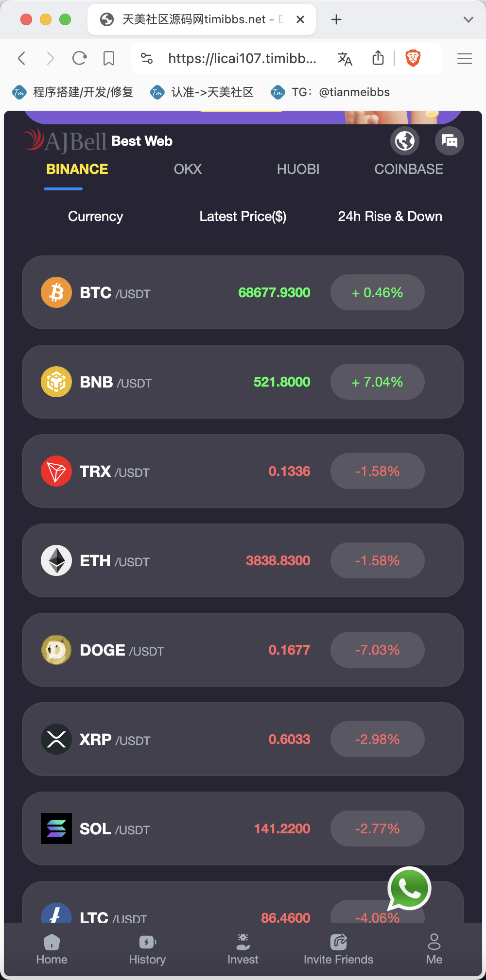Click the address bar URL field
This screenshot has height=980, width=486.
click(242, 59)
